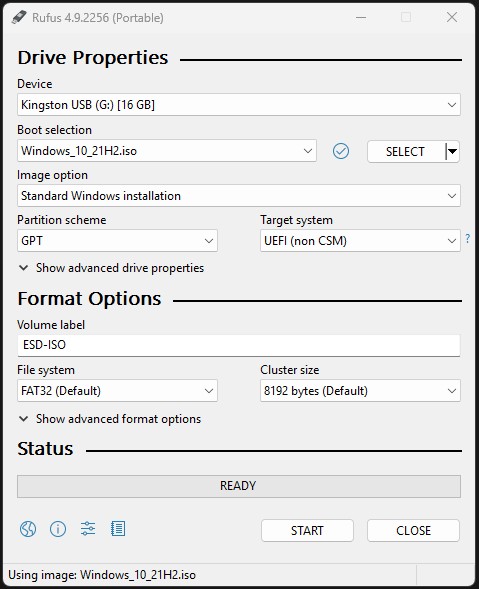Click the "Image option" label

tap(52, 175)
